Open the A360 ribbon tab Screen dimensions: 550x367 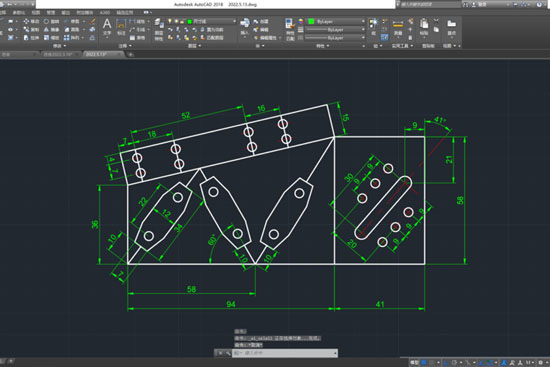105,13
